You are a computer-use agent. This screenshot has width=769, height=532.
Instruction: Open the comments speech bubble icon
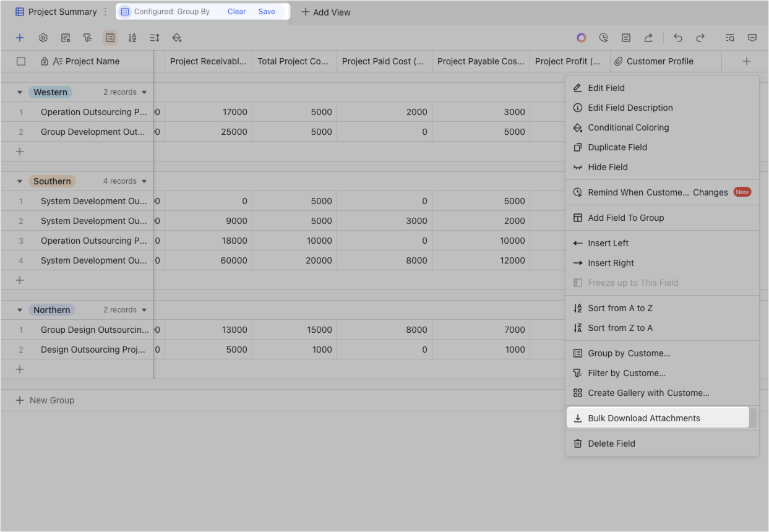[x=752, y=38]
